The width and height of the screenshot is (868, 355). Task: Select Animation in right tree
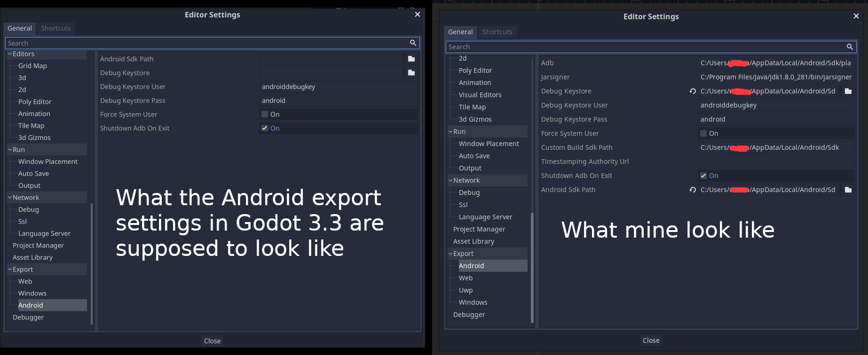click(x=475, y=83)
